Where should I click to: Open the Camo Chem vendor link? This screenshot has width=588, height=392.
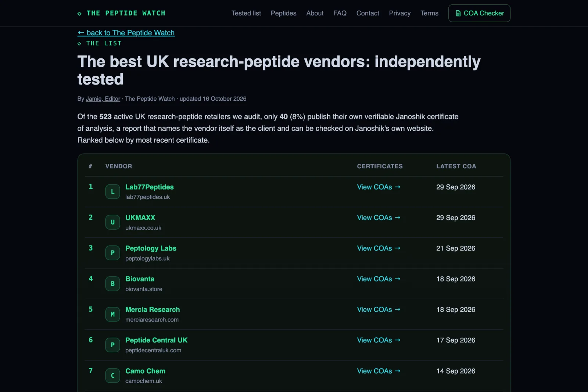point(145,371)
